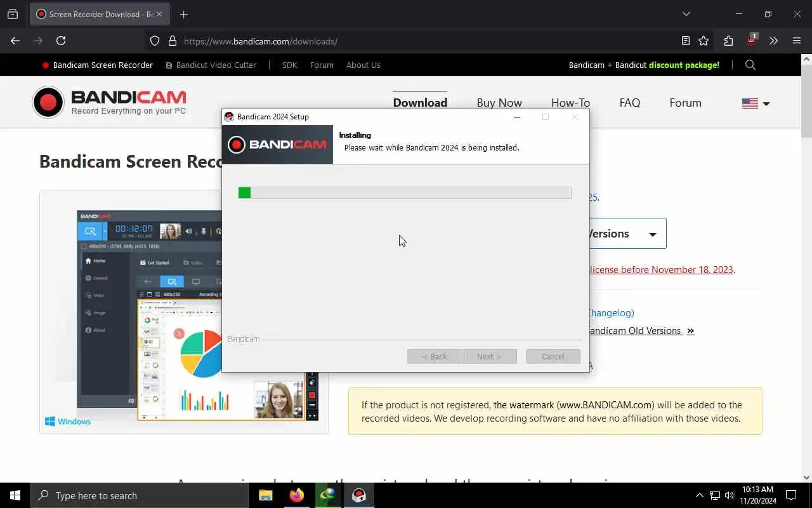Click the taskbar search box
812x508 pixels.
click(140, 495)
